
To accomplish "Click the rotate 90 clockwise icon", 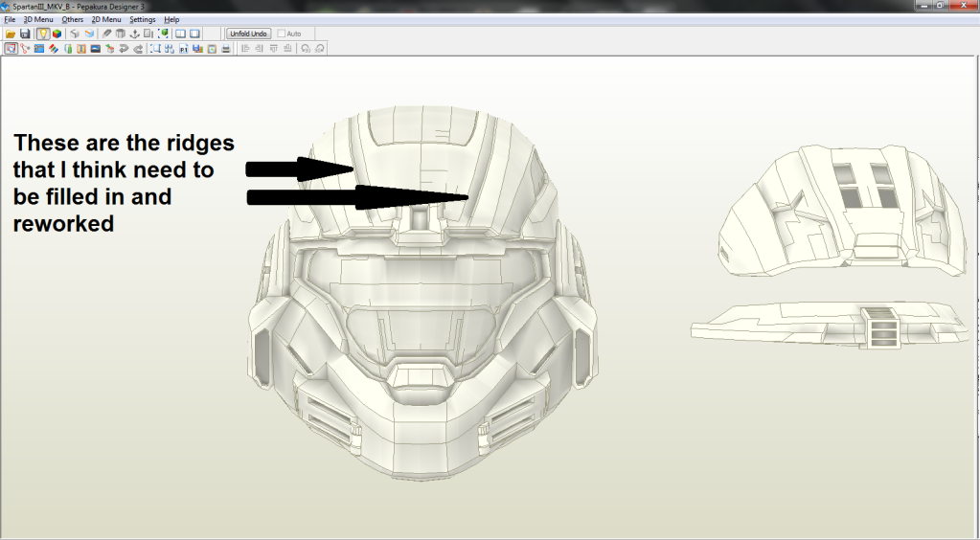I will point(320,49).
